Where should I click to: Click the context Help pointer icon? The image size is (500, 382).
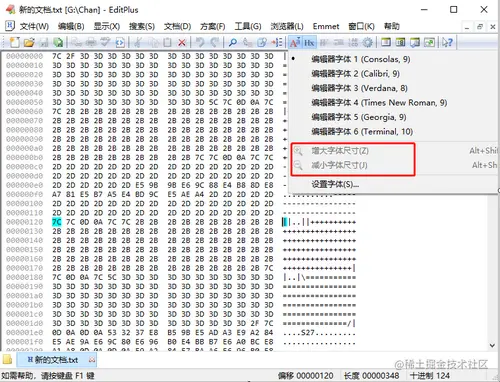[447, 42]
